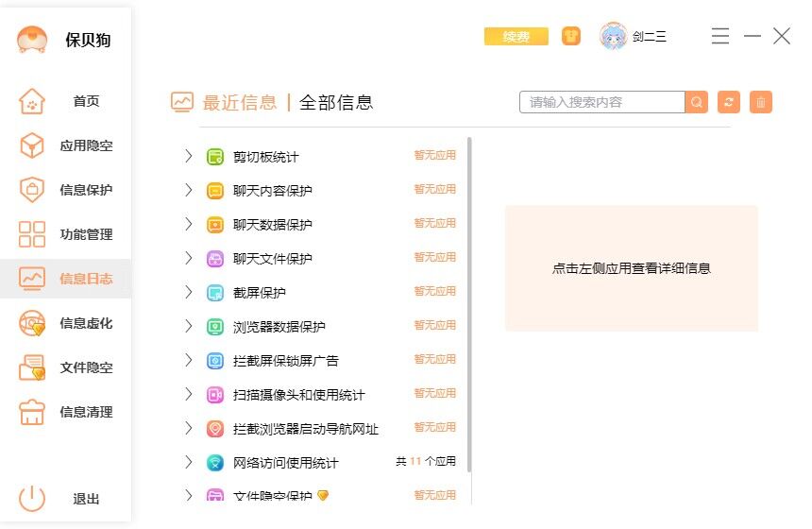Click the search magnifier icon

697,102
